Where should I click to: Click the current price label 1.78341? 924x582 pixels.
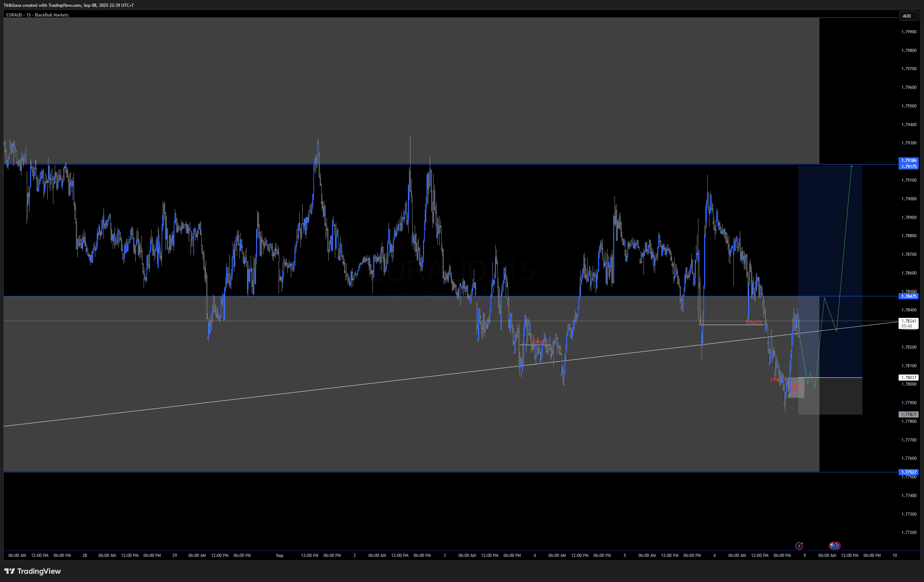coord(908,321)
